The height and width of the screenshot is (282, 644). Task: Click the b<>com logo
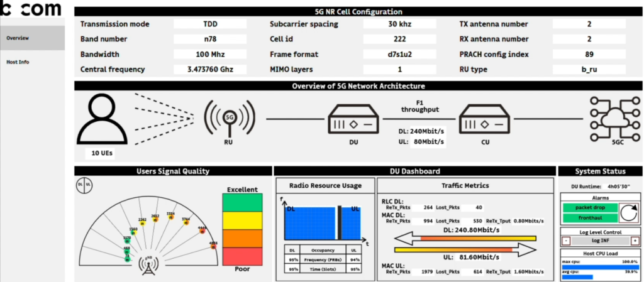pos(31,9)
